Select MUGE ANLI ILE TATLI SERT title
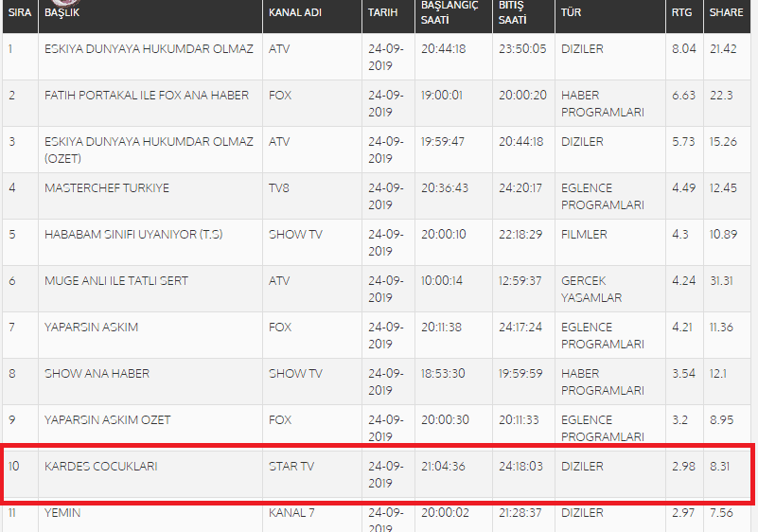 116,281
